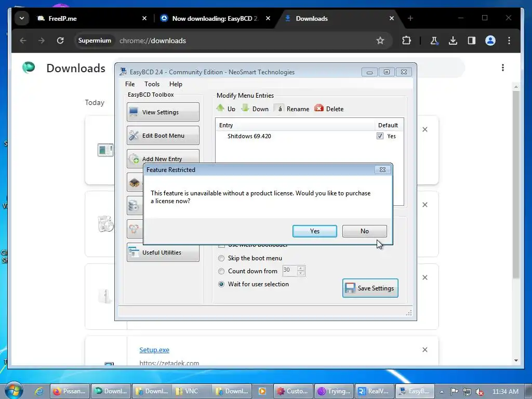The image size is (532, 399).
Task: Open EasyBCD Help menu
Action: coord(176,84)
